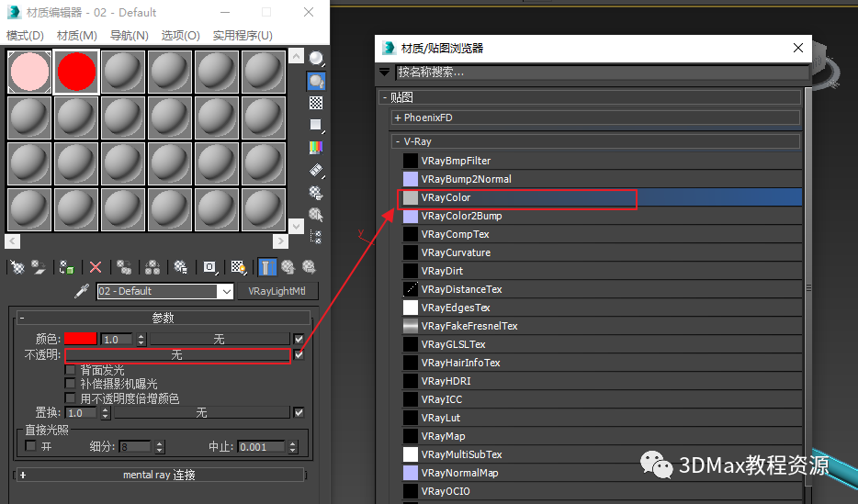Click 置换 value spinner arrows
Screen dimensions: 858x504
[106, 413]
